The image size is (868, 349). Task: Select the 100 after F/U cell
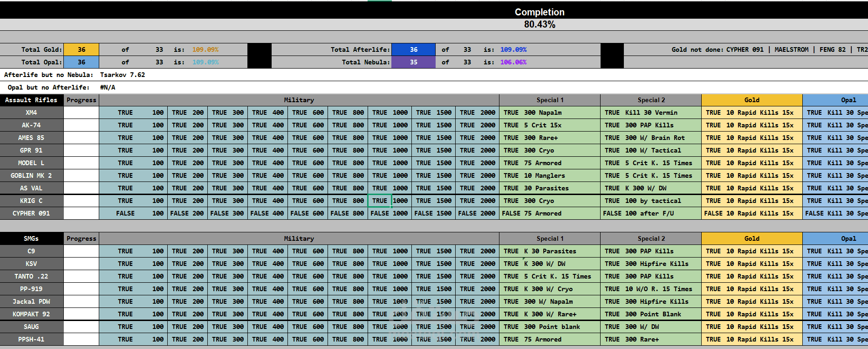coord(662,213)
